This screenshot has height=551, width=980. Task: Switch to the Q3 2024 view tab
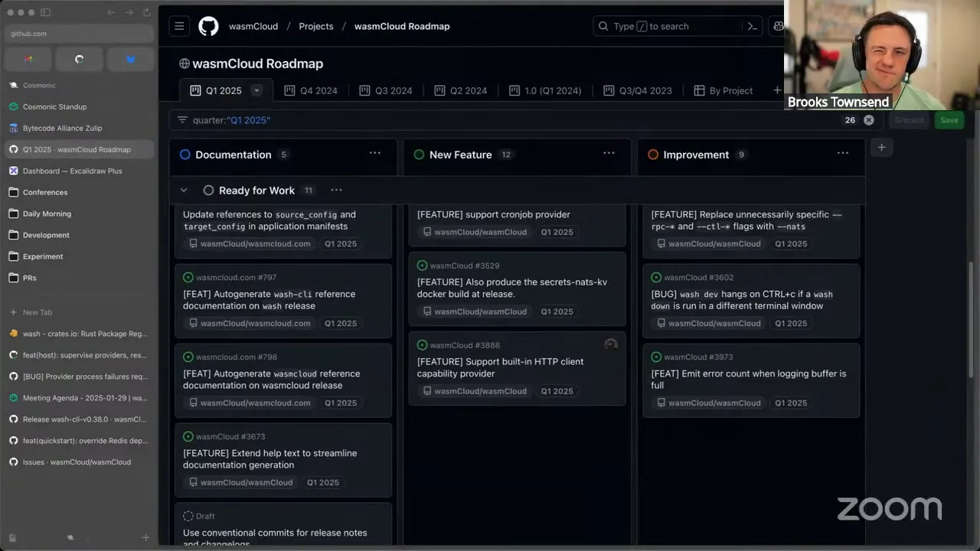tap(385, 90)
